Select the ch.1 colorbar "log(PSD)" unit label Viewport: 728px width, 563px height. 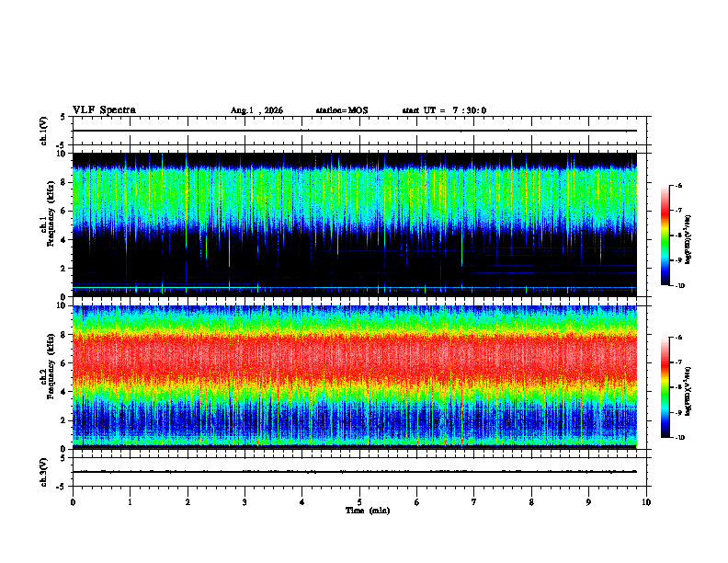pyautogui.click(x=688, y=240)
